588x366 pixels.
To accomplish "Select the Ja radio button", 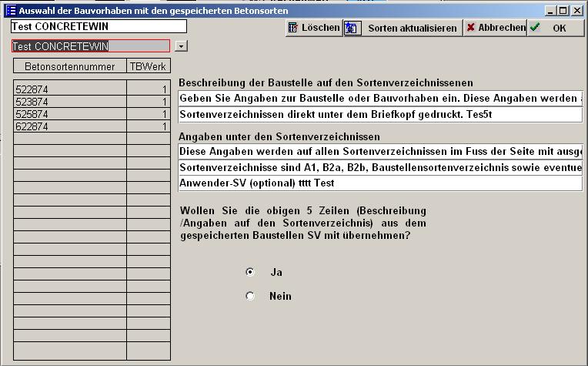I will 249,272.
